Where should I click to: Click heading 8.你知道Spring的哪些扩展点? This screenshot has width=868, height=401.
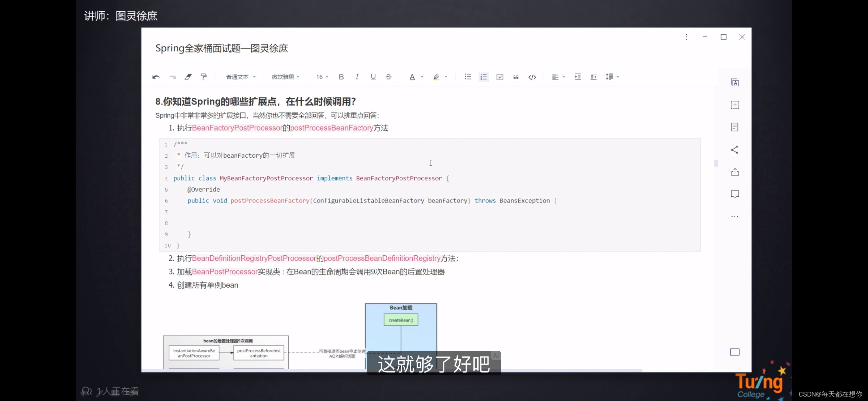click(256, 101)
